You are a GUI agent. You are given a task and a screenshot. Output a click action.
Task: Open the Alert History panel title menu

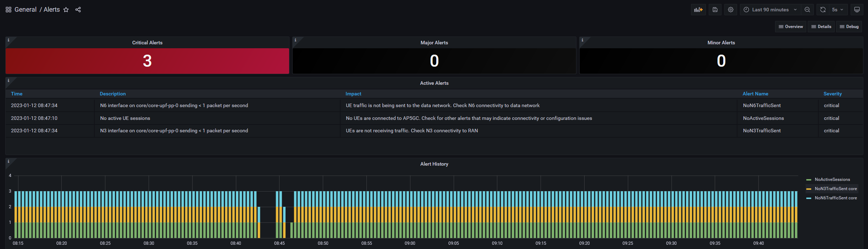coord(434,164)
